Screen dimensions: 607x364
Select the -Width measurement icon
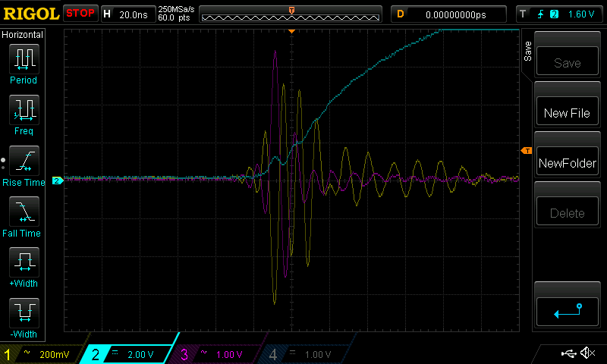point(24,313)
